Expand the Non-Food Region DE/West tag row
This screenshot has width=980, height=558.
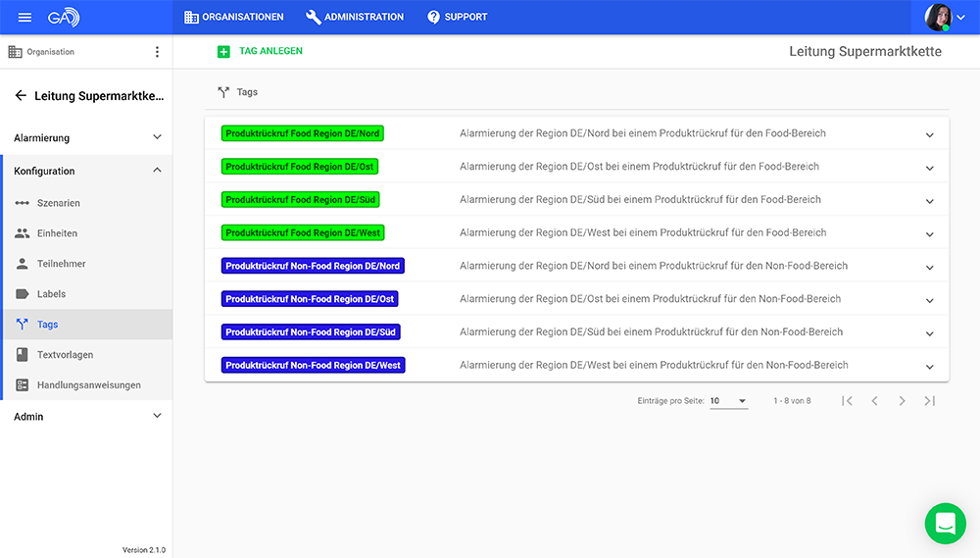[x=929, y=367]
